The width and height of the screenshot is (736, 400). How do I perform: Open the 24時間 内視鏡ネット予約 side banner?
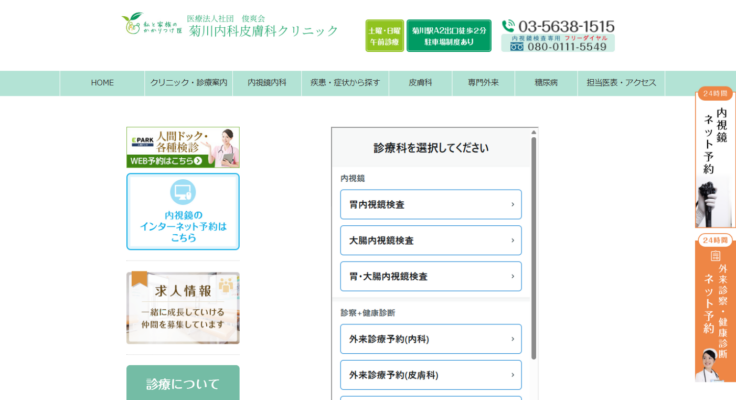coord(715,158)
